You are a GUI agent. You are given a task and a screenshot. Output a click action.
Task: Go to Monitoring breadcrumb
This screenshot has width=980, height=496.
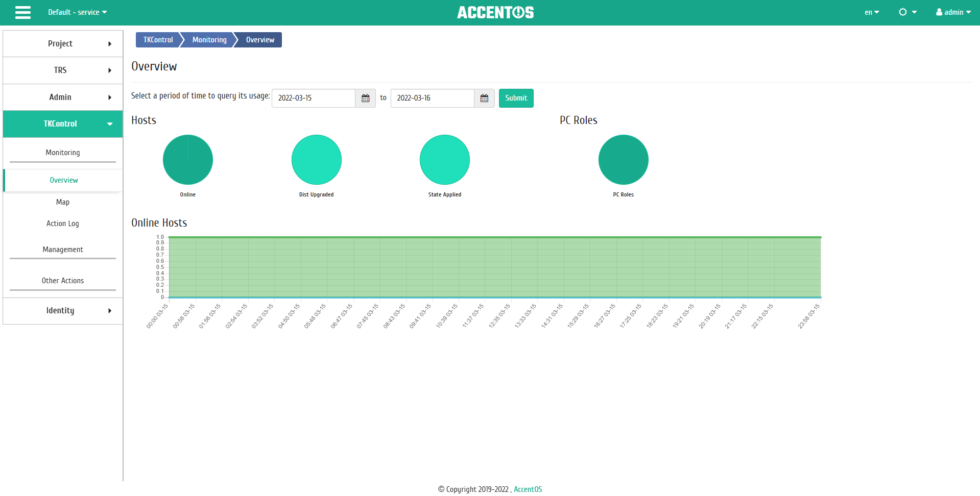209,40
